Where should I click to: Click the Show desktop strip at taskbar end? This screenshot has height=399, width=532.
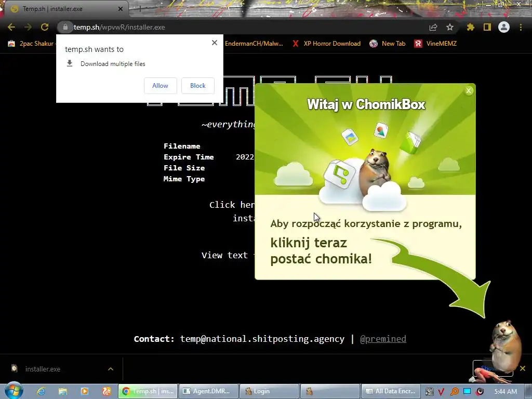coord(528,391)
